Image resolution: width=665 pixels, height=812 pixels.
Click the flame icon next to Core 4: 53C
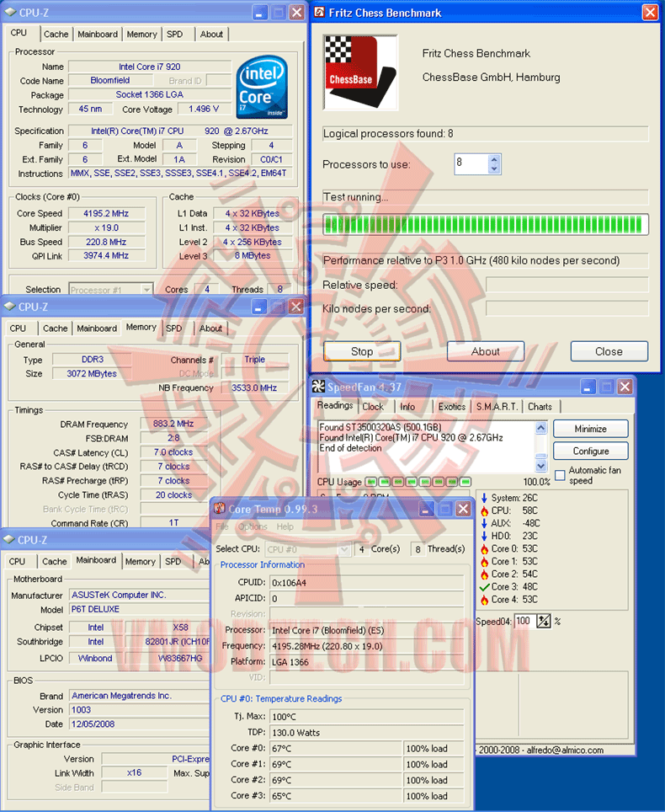(484, 599)
